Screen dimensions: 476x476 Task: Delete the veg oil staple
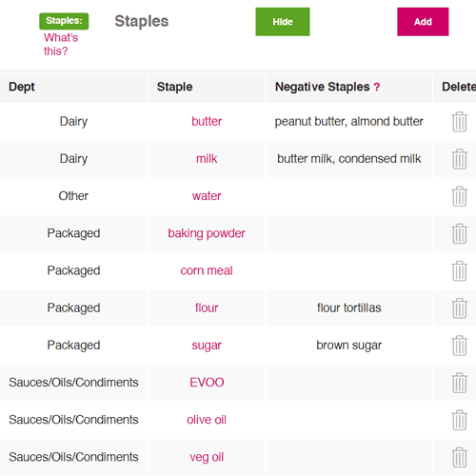click(459, 457)
